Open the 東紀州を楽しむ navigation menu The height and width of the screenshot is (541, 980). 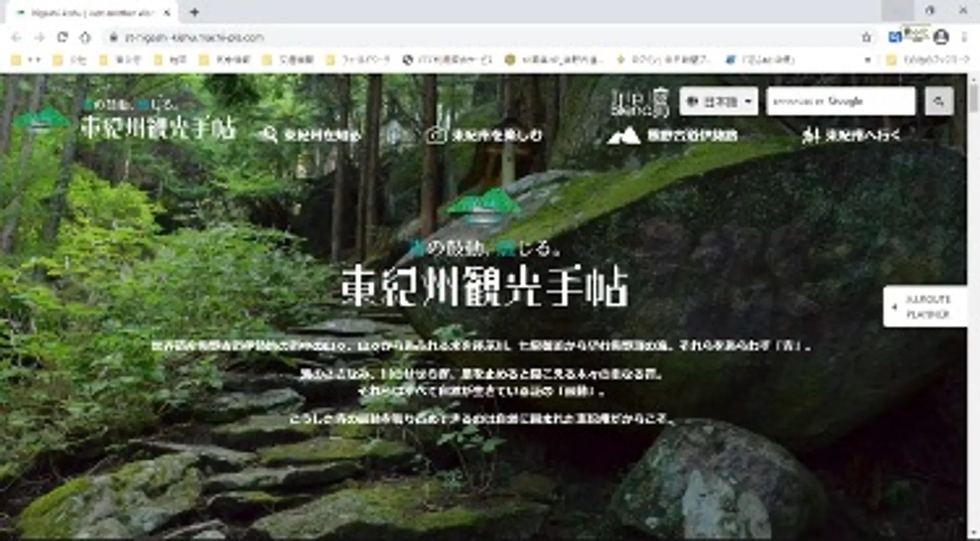485,135
